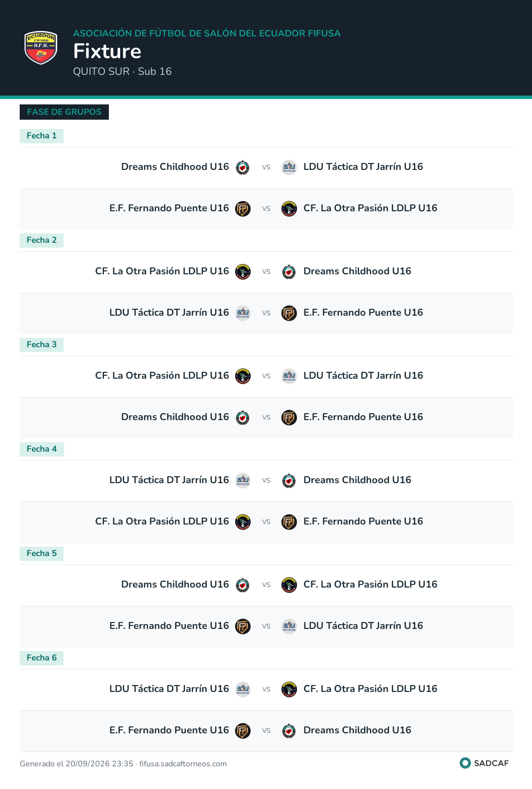This screenshot has width=532, height=789.
Task: Select the Fecha 1 header
Action: 41,136
